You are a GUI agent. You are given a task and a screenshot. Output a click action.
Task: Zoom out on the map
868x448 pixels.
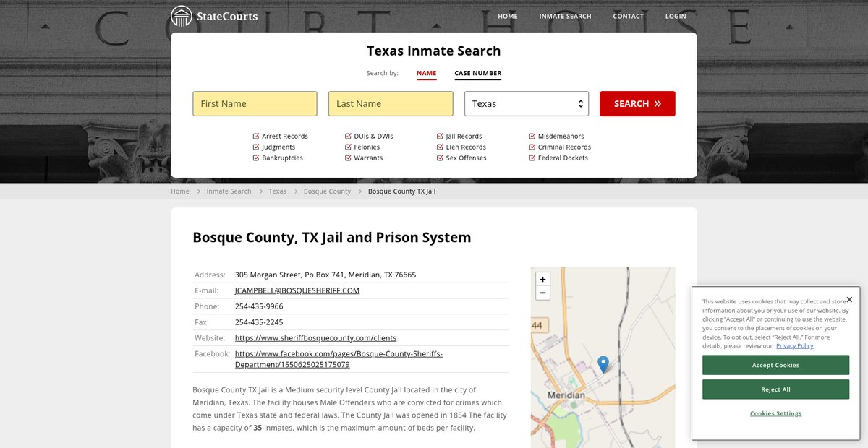(542, 293)
